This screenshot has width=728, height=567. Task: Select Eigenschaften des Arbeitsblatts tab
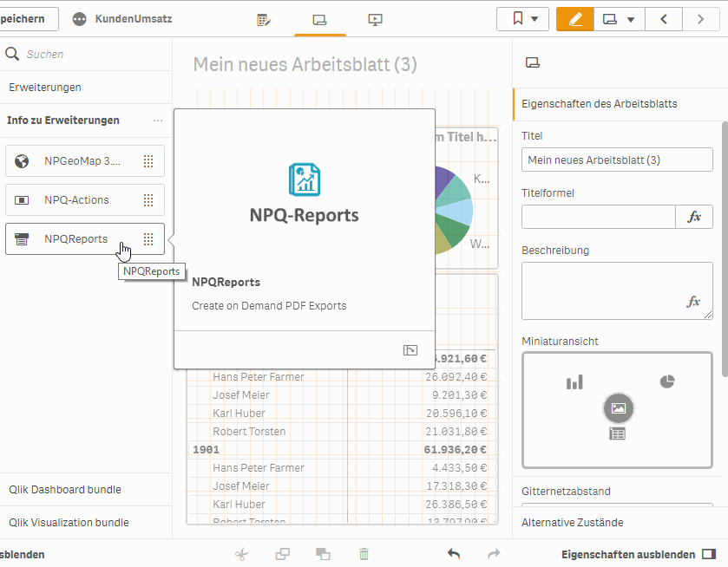[x=620, y=104]
